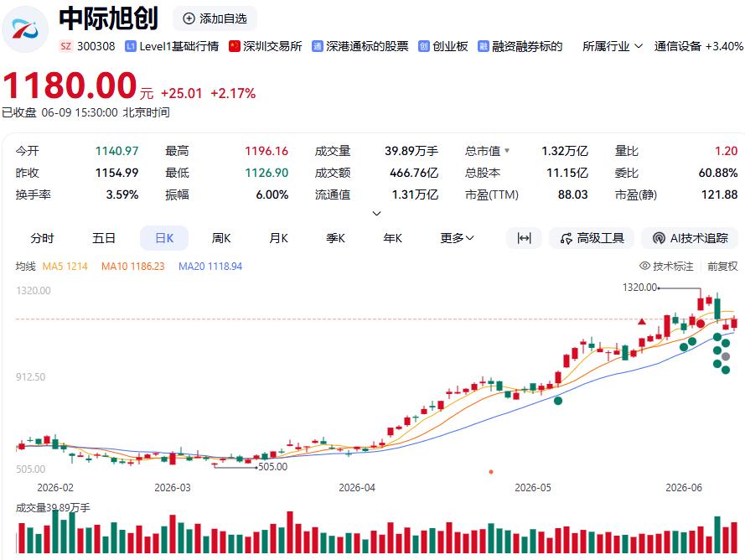Click the MA20 1118.94 indicator label

click(x=210, y=267)
